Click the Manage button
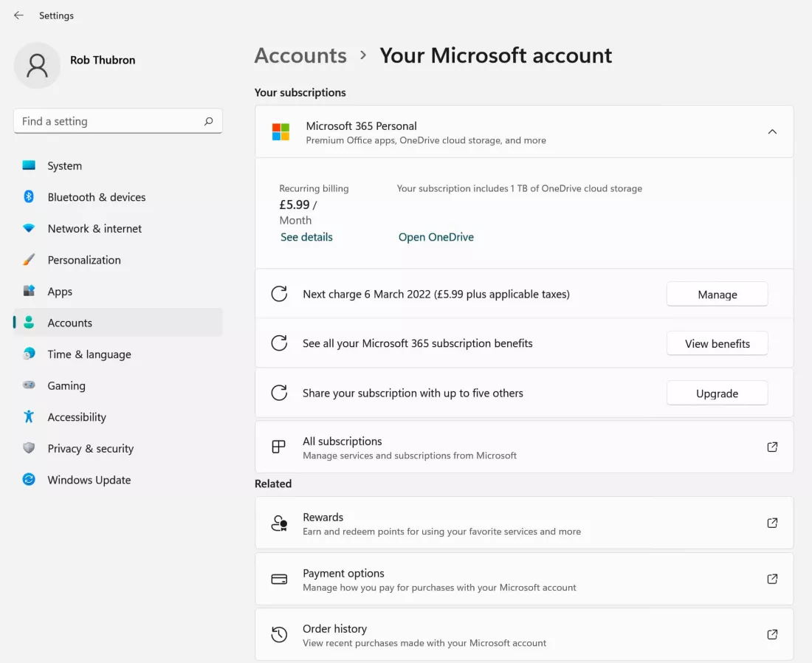 717,295
